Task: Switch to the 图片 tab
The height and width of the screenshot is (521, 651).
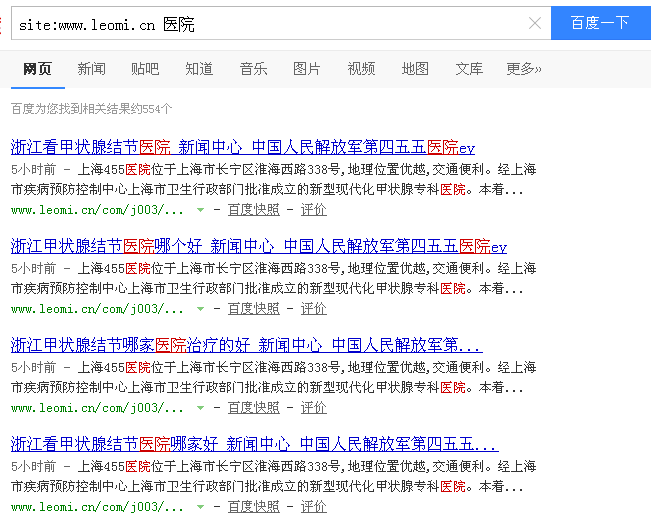Action: coord(307,69)
